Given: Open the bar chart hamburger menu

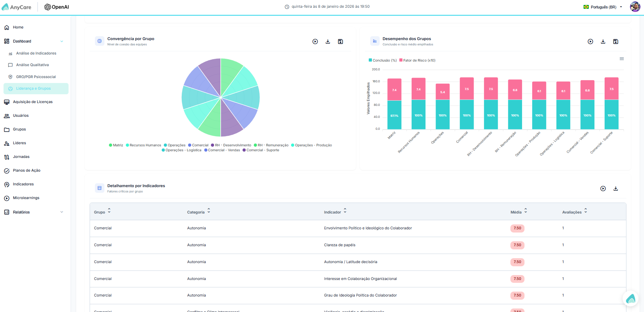Looking at the screenshot, I should tap(622, 59).
